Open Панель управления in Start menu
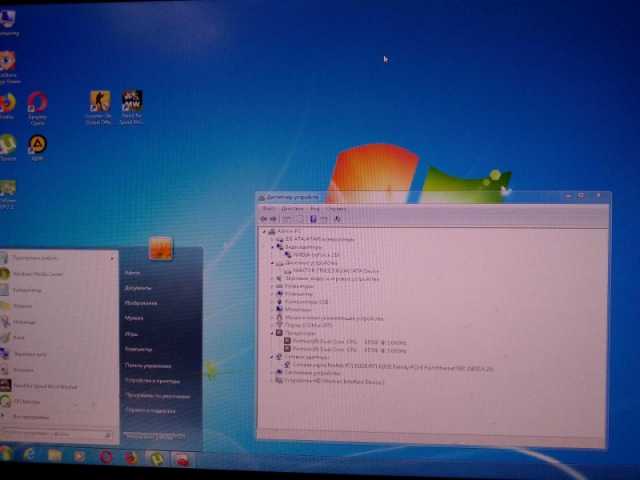The height and width of the screenshot is (480, 640). tap(148, 365)
